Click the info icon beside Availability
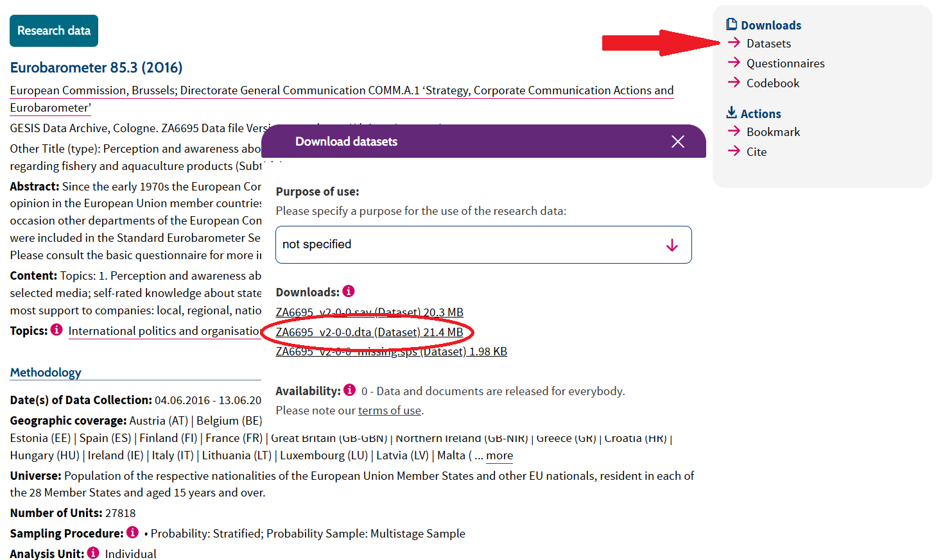Viewport: 945px width, 560px height. (x=350, y=390)
